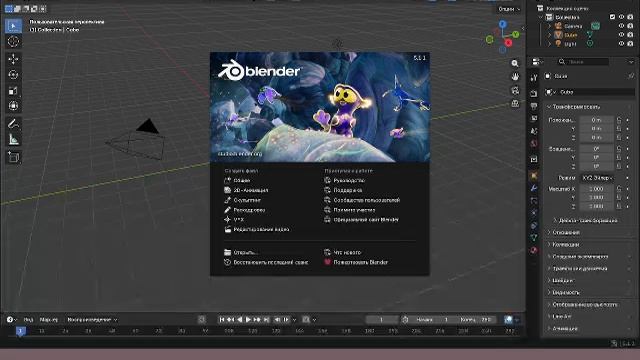Click the Scale X value field

coord(596,189)
